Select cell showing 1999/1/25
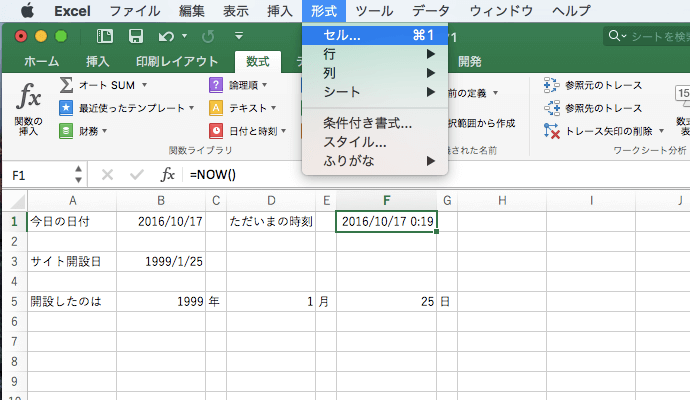The image size is (690, 400). coord(161,261)
